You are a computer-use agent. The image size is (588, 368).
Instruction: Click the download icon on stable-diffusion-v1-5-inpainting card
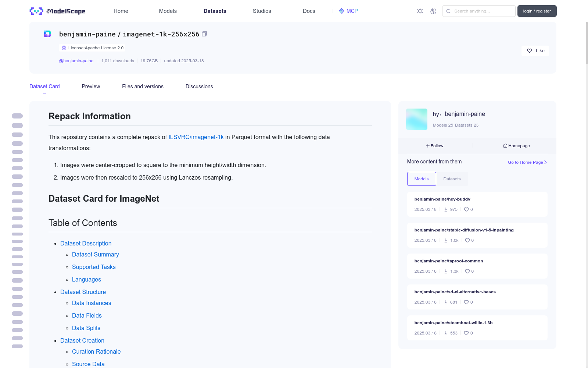(x=446, y=240)
